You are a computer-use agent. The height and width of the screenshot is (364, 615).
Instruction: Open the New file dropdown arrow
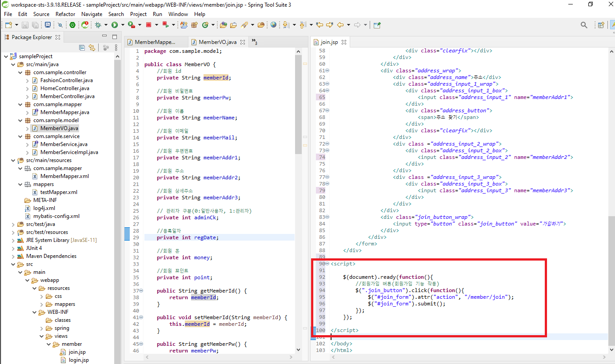(17, 25)
